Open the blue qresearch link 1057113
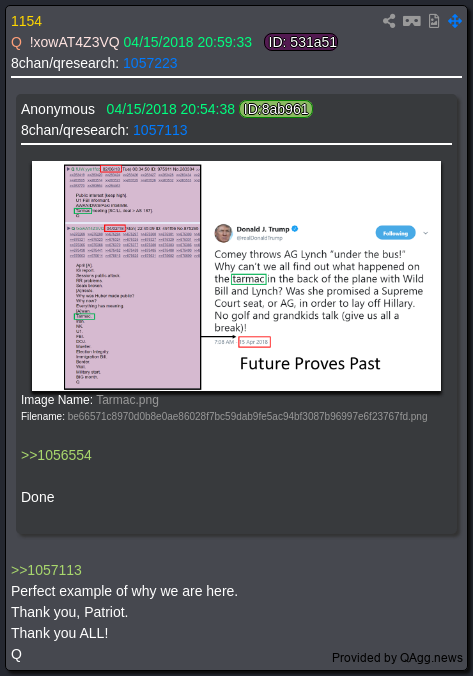473x676 pixels. (160, 130)
